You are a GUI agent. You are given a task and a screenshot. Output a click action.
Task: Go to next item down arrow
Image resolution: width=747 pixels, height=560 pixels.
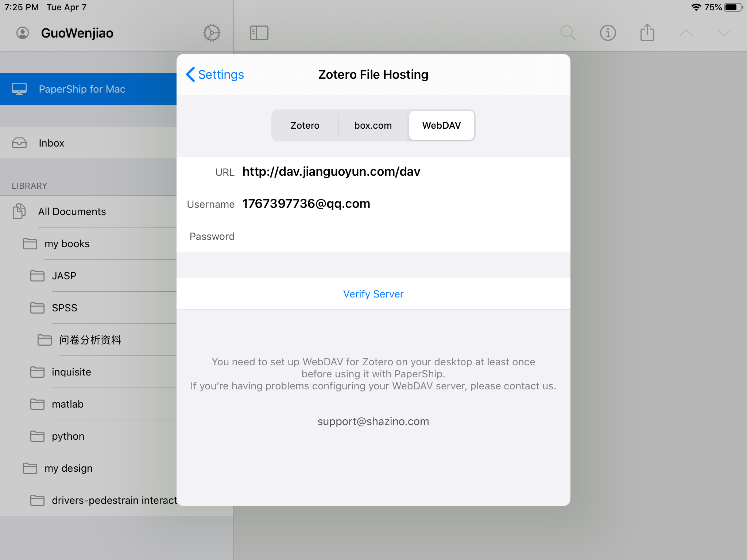coord(724,33)
